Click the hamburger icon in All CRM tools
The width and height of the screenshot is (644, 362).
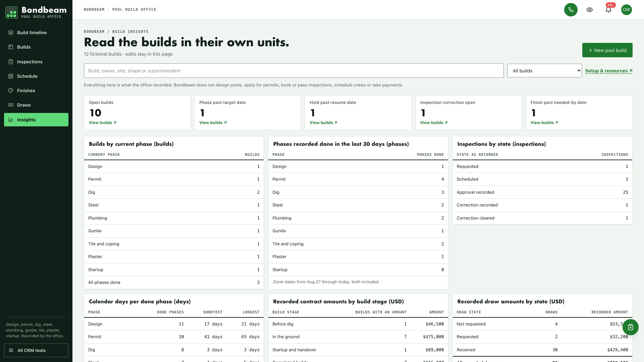point(11,350)
